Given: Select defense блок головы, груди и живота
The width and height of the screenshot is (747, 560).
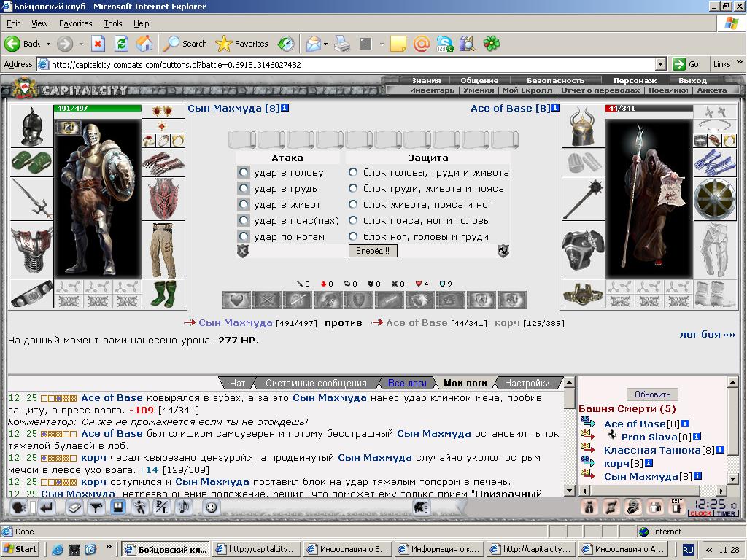Looking at the screenshot, I should pyautogui.click(x=353, y=172).
